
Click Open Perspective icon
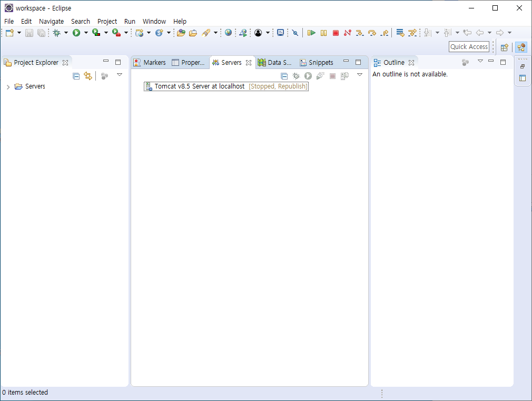(505, 47)
